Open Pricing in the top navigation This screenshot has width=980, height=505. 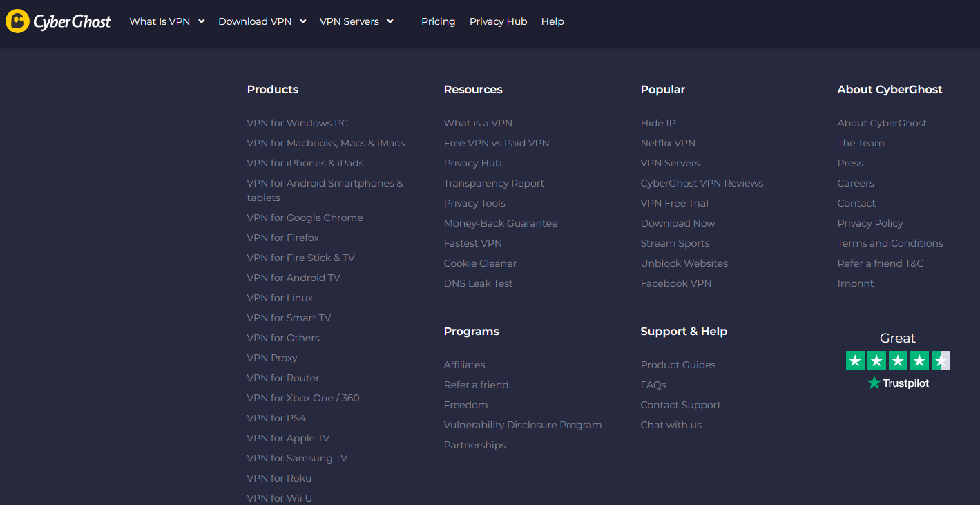coord(439,21)
